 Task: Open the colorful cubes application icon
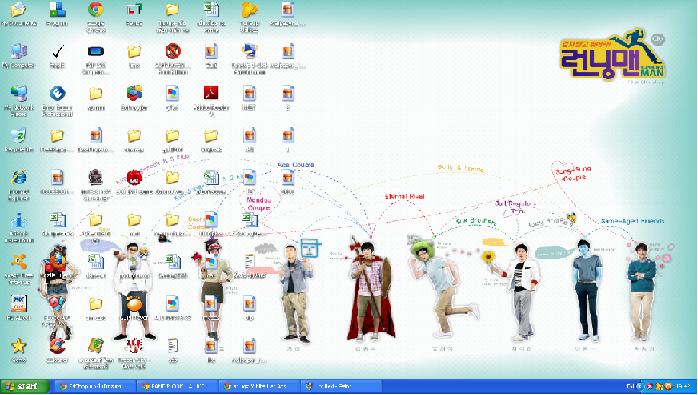[134, 94]
